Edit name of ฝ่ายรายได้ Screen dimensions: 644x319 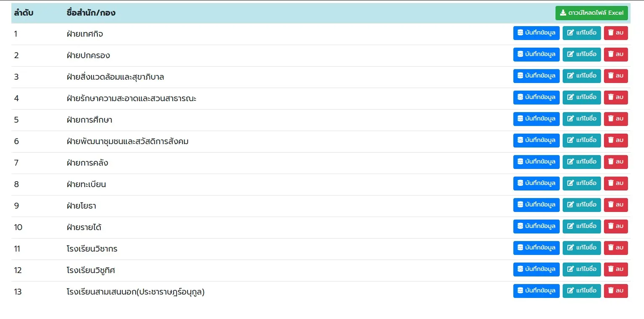[582, 226]
